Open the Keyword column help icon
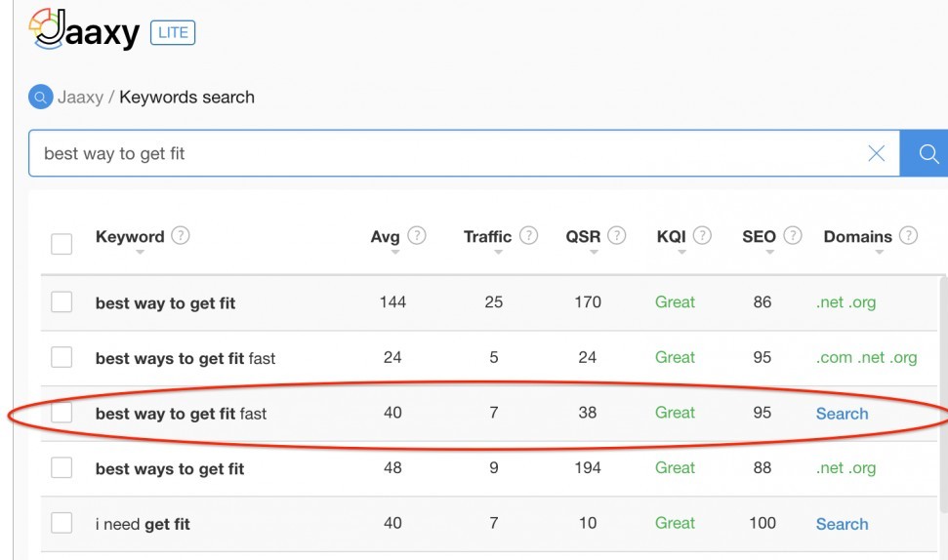Viewport: 948px width, 560px height. 181,235
